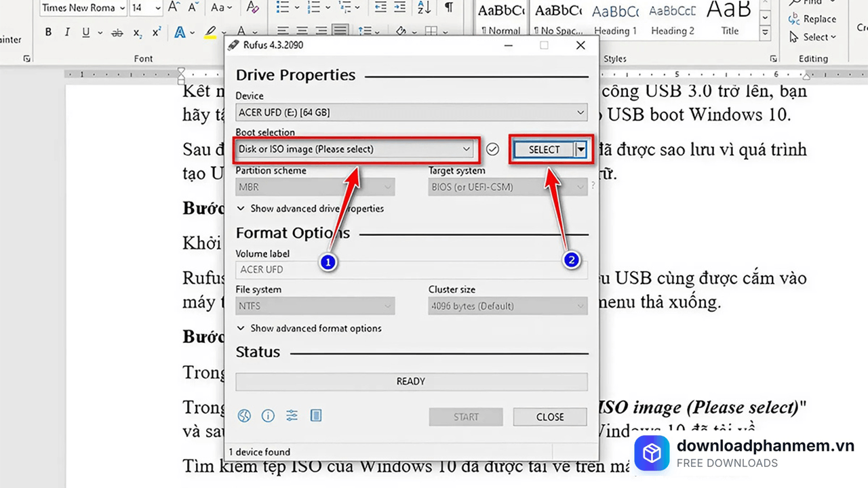
Task: Apply Subscript in Word ribbon
Action: (138, 33)
